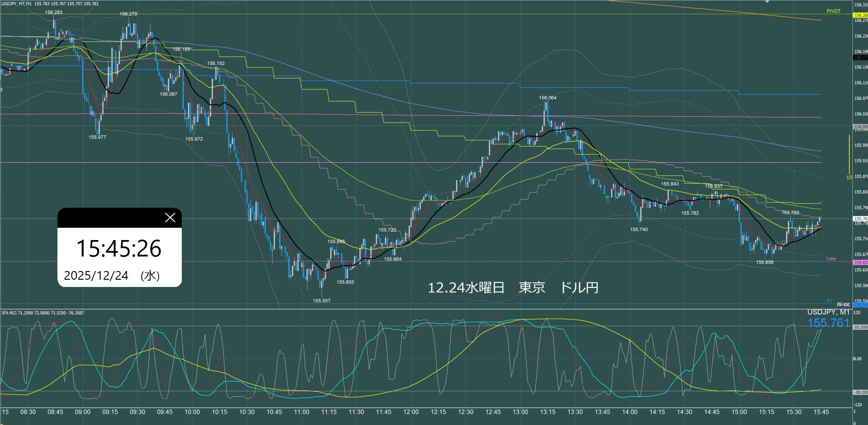The image size is (868, 425).
Task: Click the USDJPY_MT,M1 chart title text
Action: 16,4
